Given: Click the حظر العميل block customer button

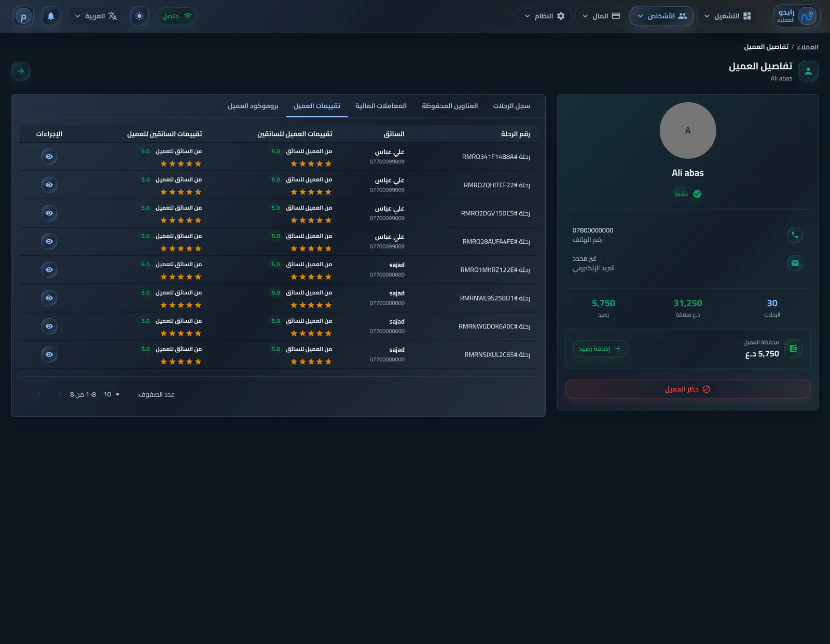Looking at the screenshot, I should pyautogui.click(x=688, y=389).
